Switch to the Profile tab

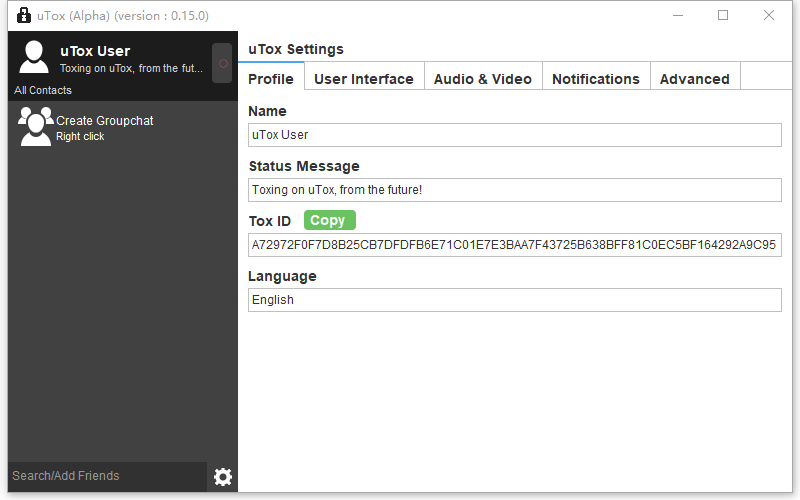(x=271, y=76)
